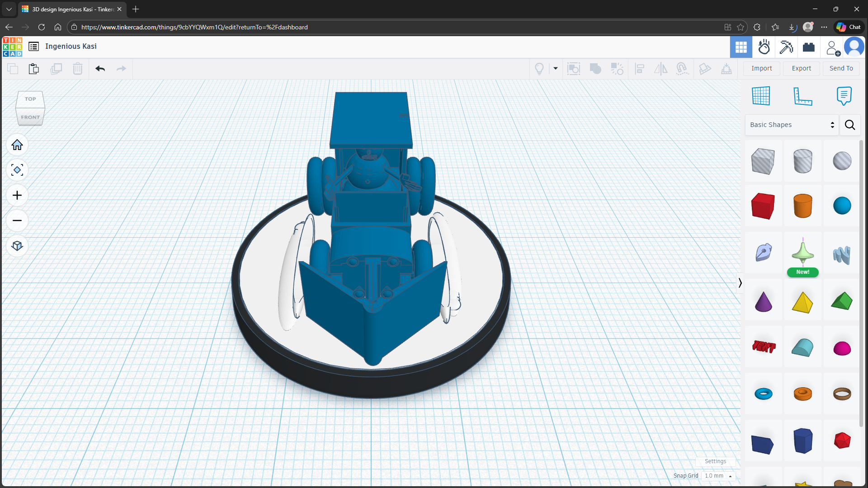Image resolution: width=868 pixels, height=488 pixels.
Task: Toggle orthographic perspective view cube icon
Action: click(x=17, y=246)
